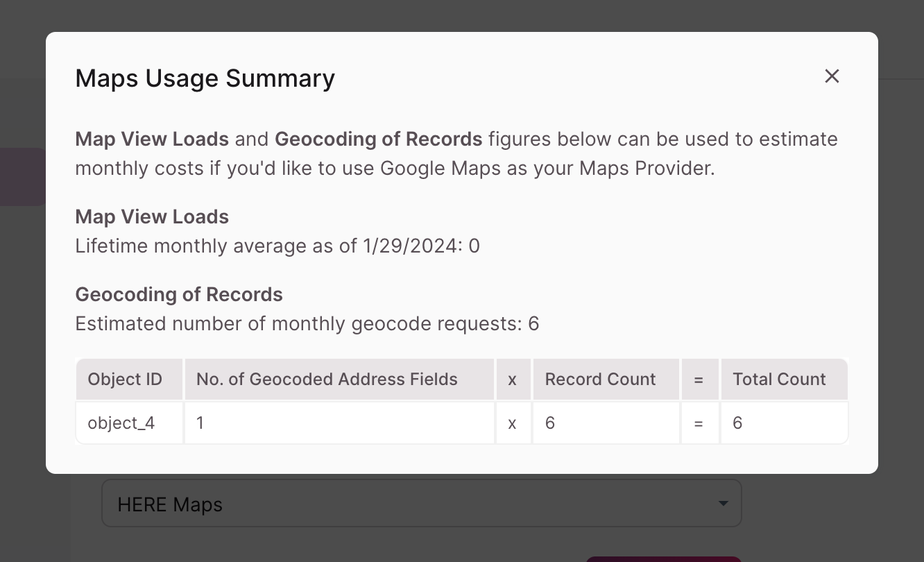The height and width of the screenshot is (562, 924).
Task: Click the Total Count column header
Action: pyautogui.click(x=779, y=380)
